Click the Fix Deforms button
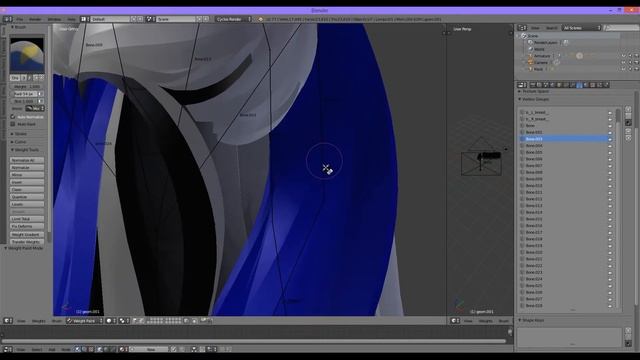This screenshot has height=360, width=640. (27, 227)
